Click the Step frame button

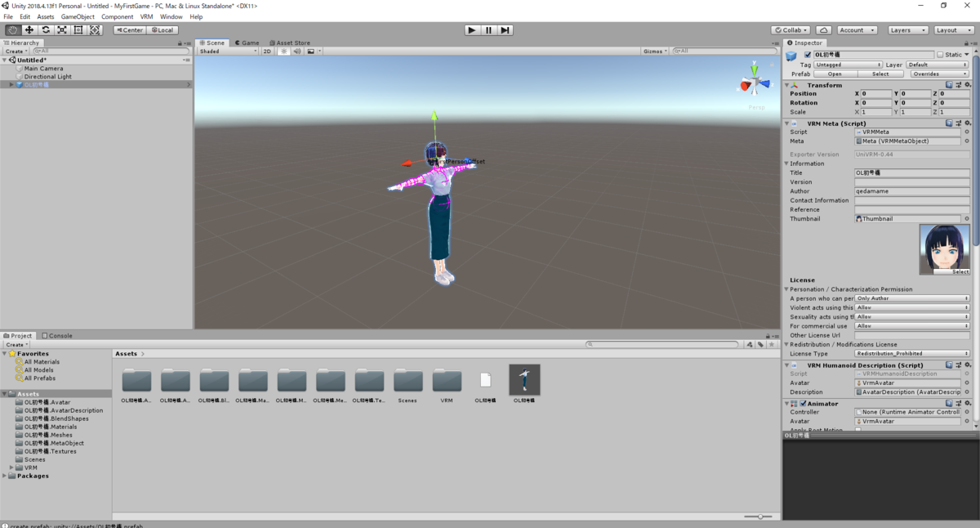coord(506,30)
